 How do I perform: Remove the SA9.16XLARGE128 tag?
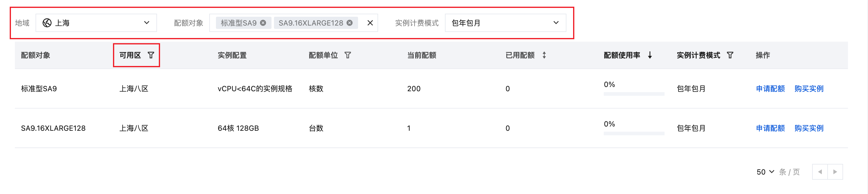coord(350,23)
